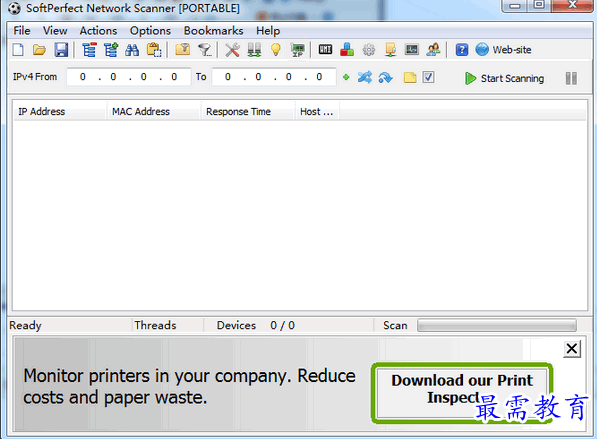Click the users accounts icon
The height and width of the screenshot is (439, 597).
point(433,49)
